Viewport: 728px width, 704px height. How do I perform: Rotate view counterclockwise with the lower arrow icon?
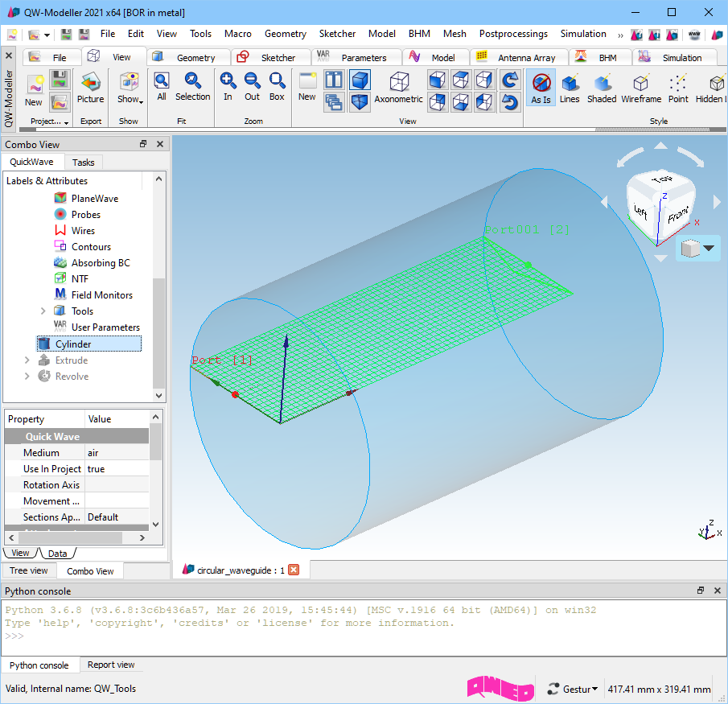[x=510, y=101]
